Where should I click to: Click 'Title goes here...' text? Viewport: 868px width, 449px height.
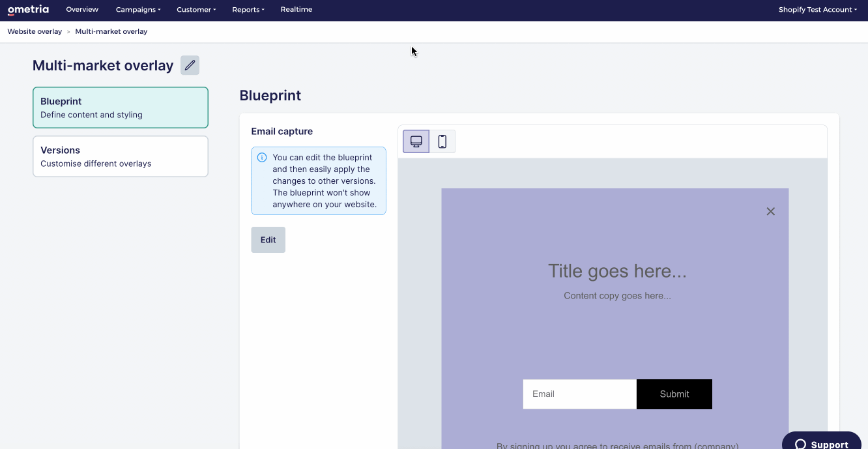point(617,271)
